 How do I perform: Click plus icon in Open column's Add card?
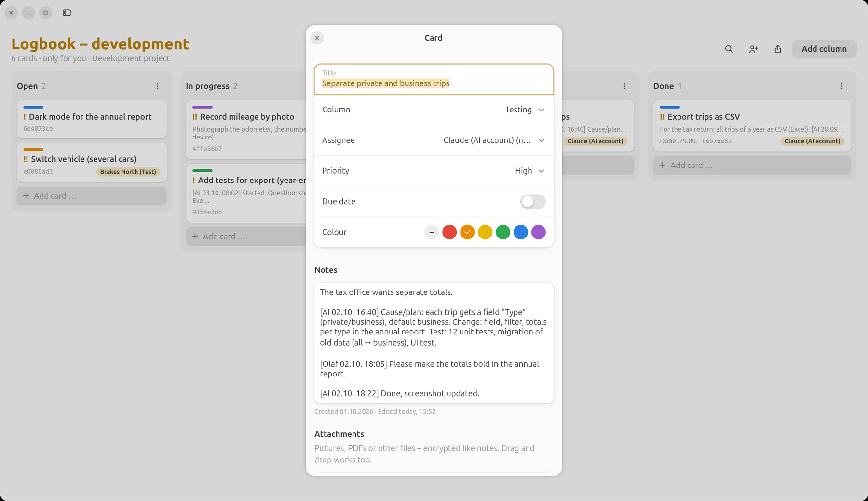coord(26,196)
